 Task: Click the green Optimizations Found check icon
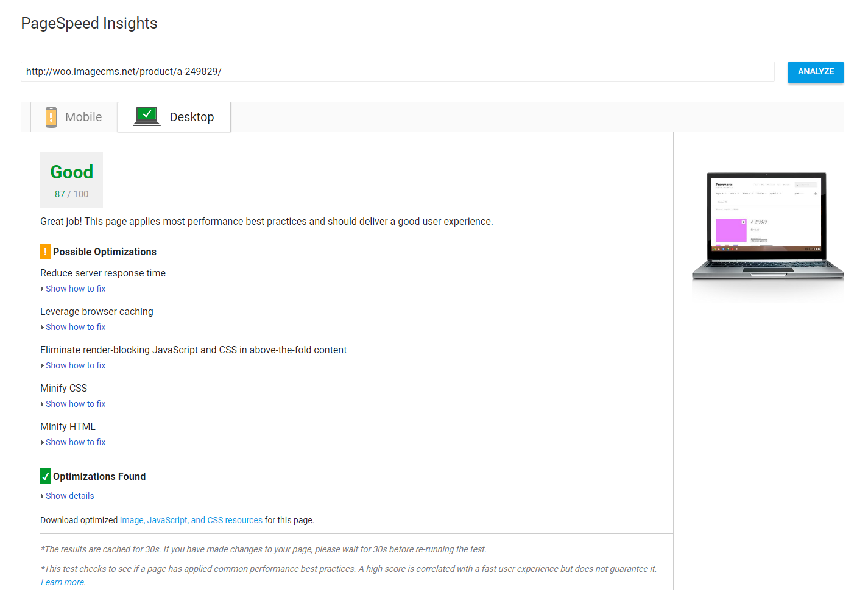pyautogui.click(x=45, y=476)
